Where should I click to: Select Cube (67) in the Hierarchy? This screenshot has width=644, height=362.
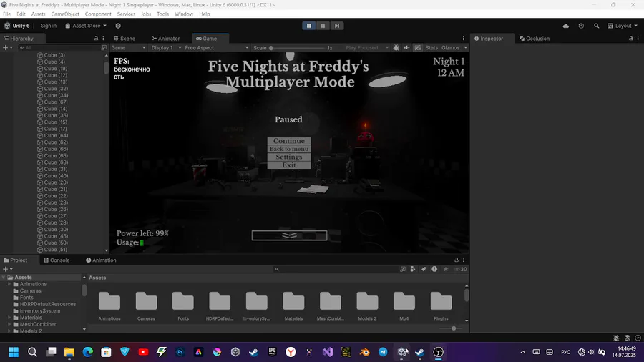tap(56, 102)
